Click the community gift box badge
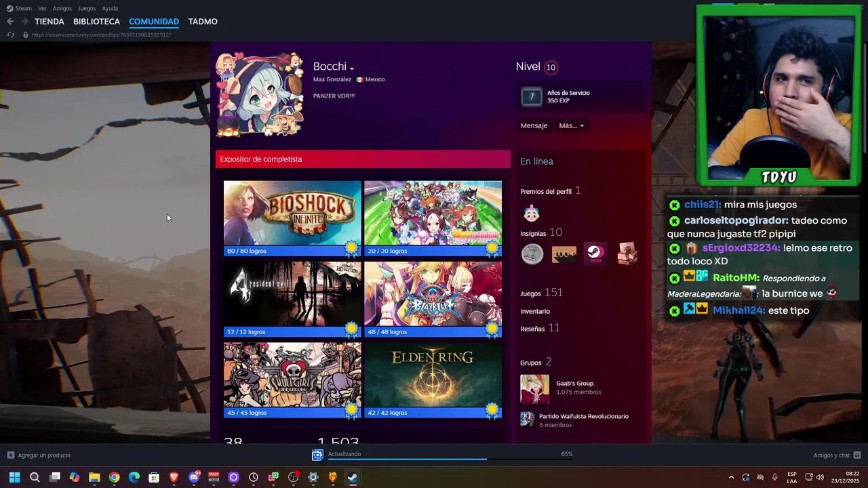The height and width of the screenshot is (488, 868). point(627,253)
